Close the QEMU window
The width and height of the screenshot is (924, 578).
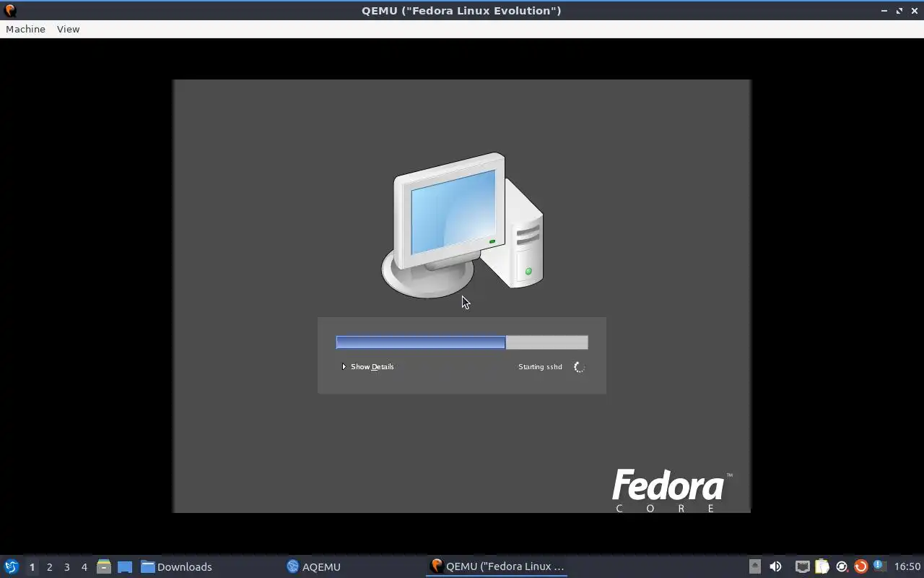tap(915, 11)
